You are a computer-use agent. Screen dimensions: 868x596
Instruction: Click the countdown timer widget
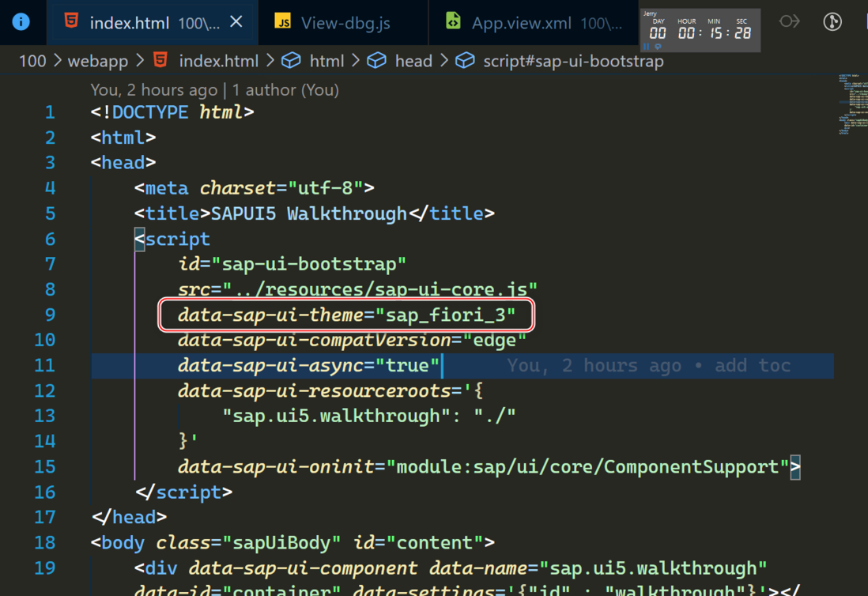(x=700, y=30)
